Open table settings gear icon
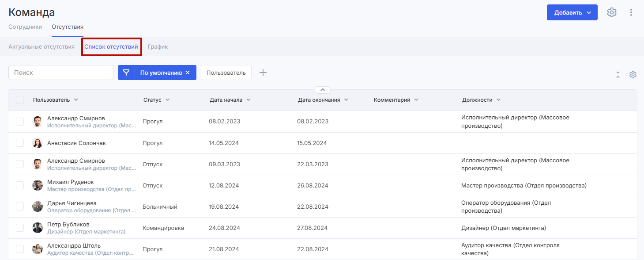644x260 pixels. click(633, 75)
